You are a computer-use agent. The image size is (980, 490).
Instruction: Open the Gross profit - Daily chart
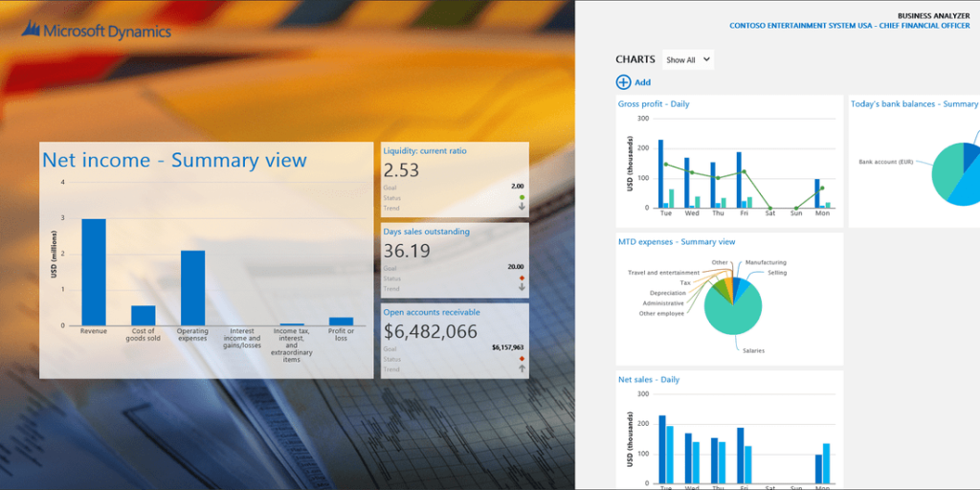pyautogui.click(x=654, y=104)
